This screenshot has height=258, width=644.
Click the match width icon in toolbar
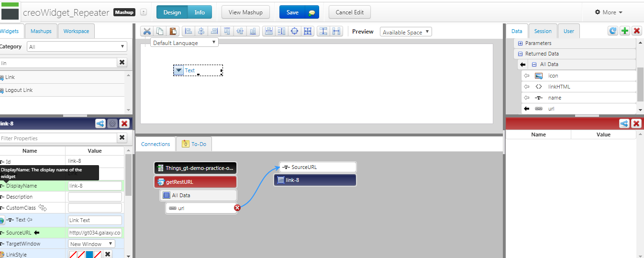pos(269,32)
